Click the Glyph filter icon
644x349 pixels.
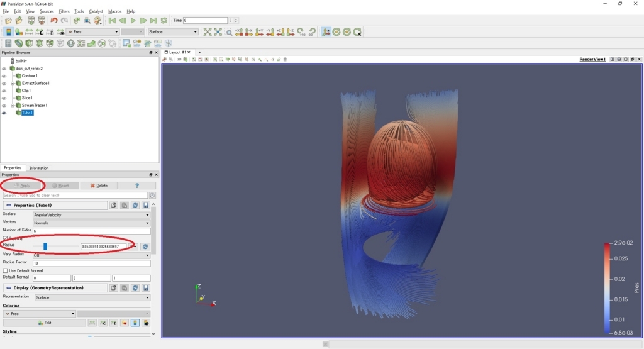70,43
